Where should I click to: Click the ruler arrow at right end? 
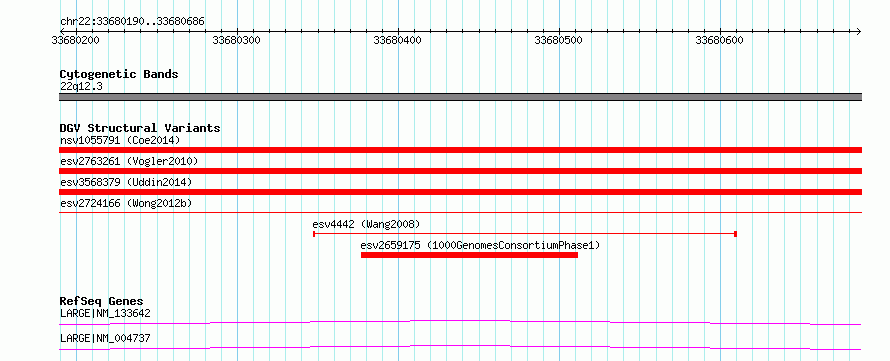[x=858, y=31]
